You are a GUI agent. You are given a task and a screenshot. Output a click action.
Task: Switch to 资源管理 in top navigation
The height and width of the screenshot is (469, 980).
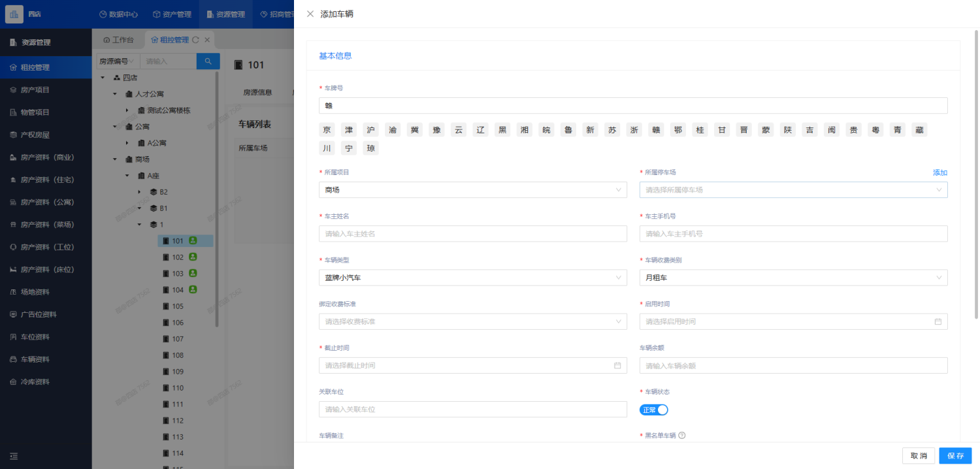click(225, 14)
